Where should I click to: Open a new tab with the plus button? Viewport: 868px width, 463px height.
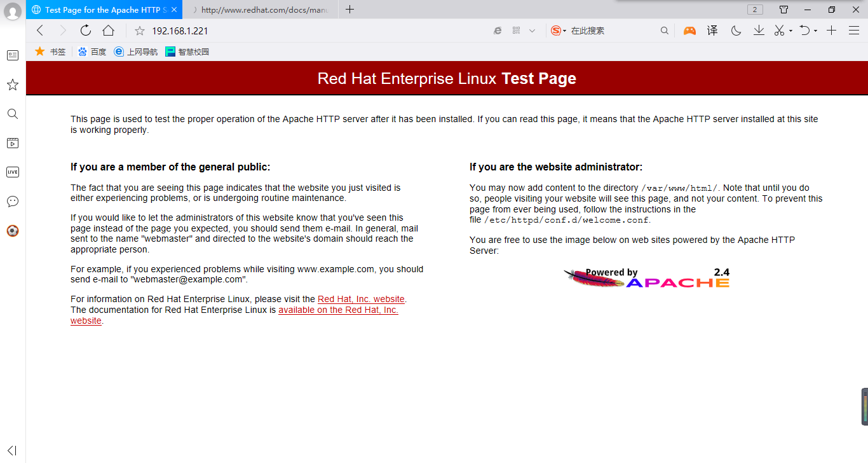(x=349, y=10)
